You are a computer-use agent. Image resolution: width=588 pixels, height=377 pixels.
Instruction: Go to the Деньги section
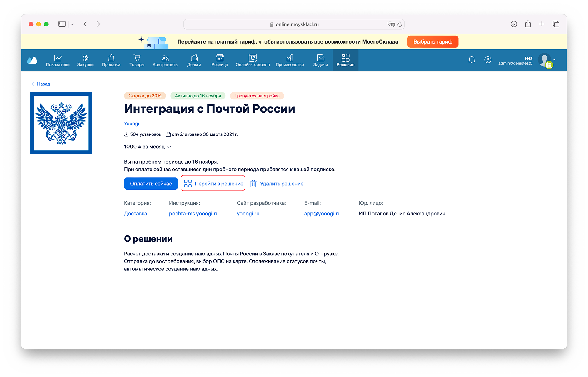[x=194, y=60]
